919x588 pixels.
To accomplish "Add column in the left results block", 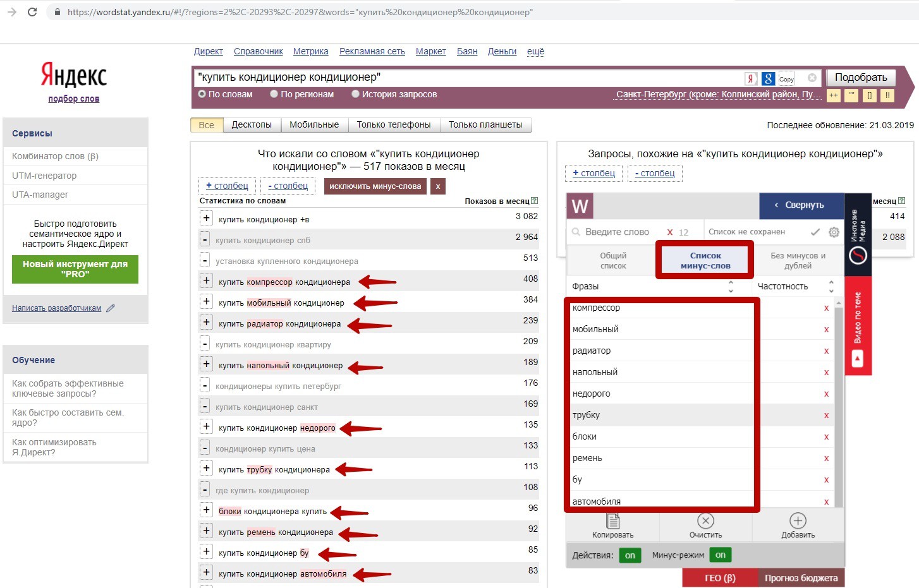I will coord(227,186).
